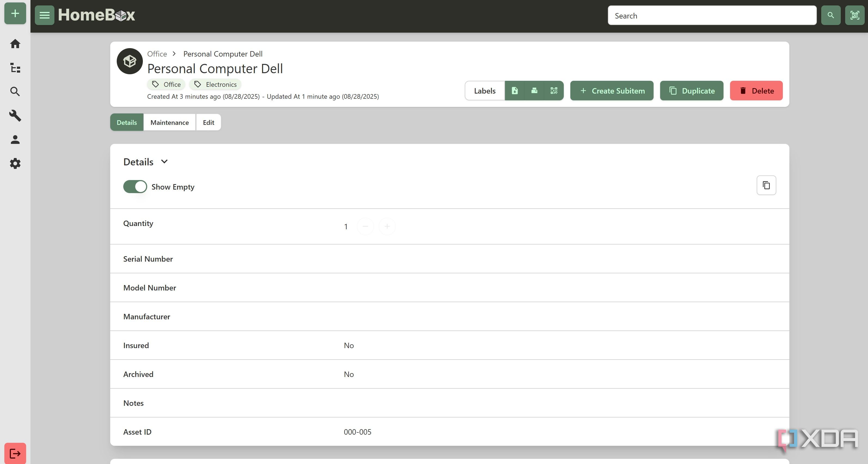Open the Profile person sidebar icon
The width and height of the screenshot is (868, 464).
pyautogui.click(x=15, y=140)
